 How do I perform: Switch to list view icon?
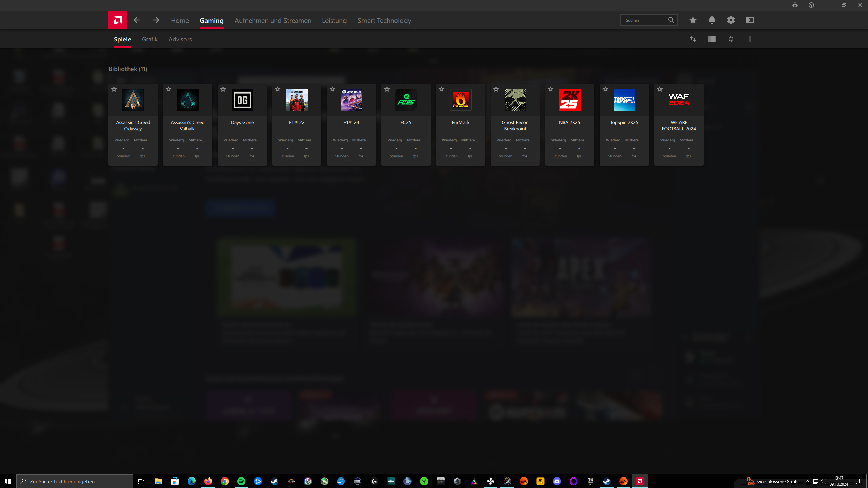[x=712, y=39]
